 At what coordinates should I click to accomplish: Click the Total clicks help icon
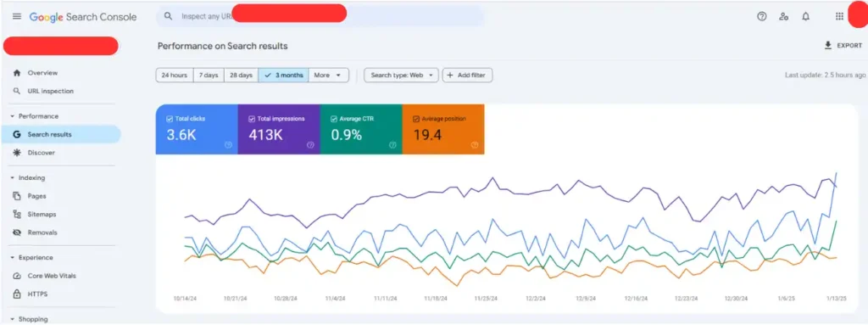click(228, 145)
